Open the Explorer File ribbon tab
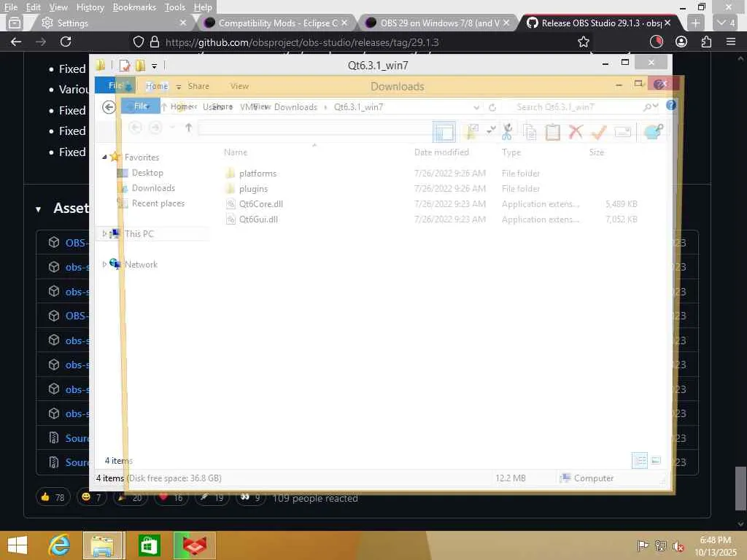Screen dimensions: 747x560 (115, 86)
